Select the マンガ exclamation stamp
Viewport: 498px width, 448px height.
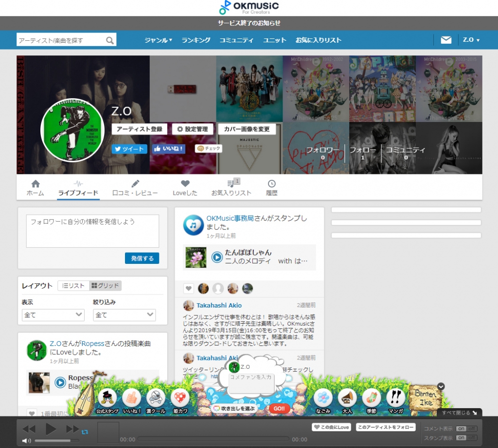(x=396, y=400)
